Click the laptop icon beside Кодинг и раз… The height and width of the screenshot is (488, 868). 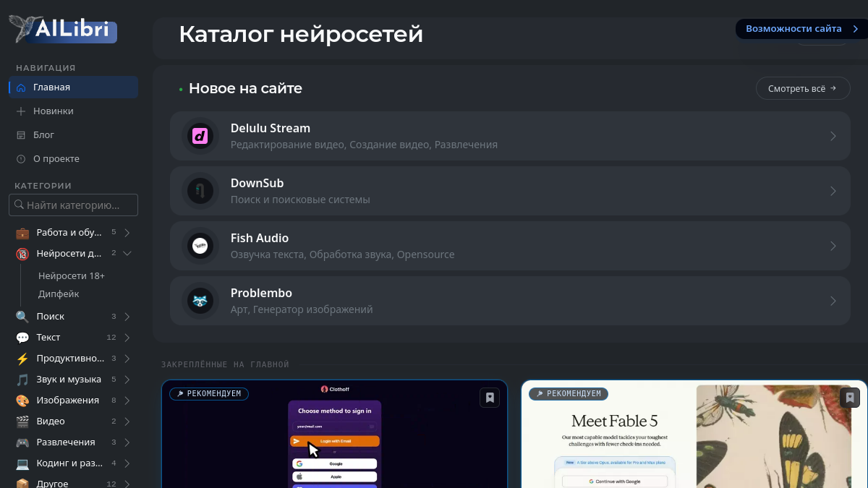tap(22, 463)
